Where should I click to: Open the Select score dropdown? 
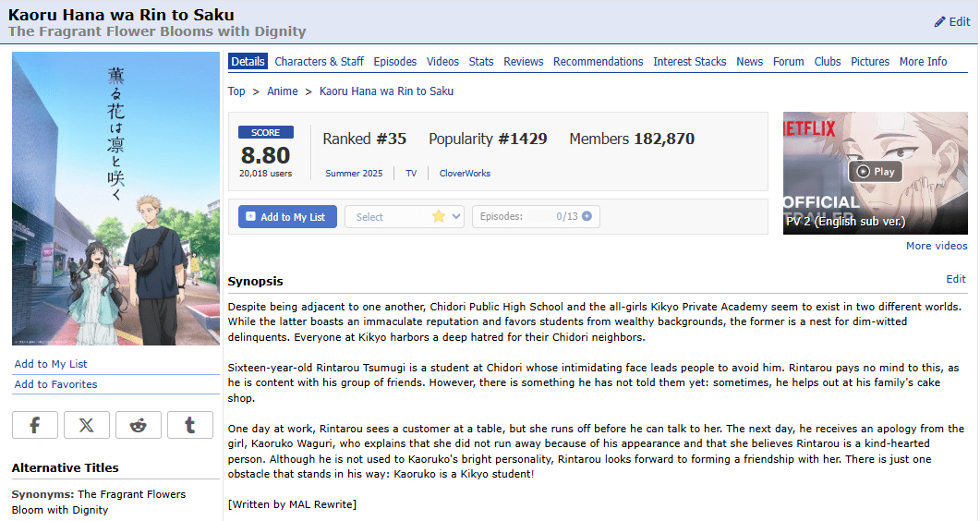tap(405, 217)
